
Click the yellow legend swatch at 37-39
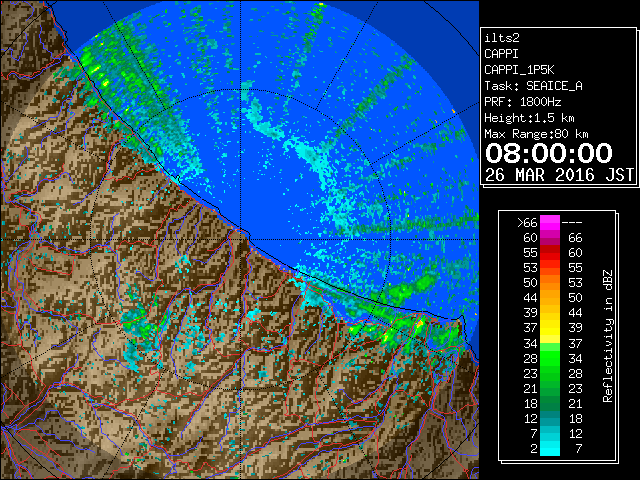550,328
